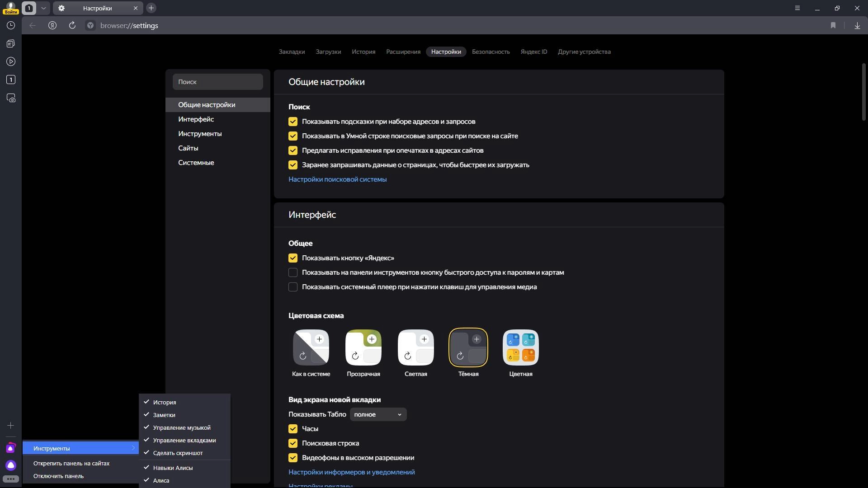Toggle Управление вкладками in submenu
868x488 pixels.
185,440
